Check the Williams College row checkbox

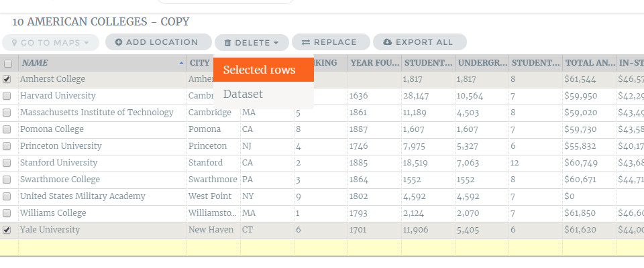click(7, 213)
